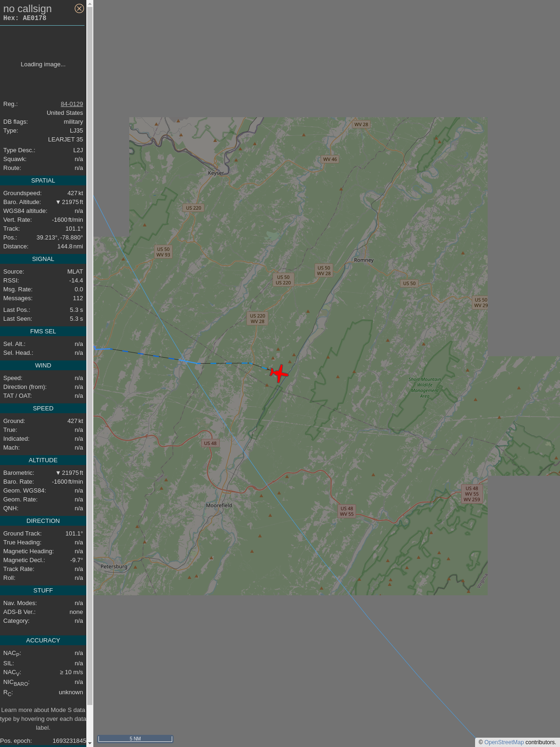Select the ALTITUDE section header

pyautogui.click(x=43, y=460)
